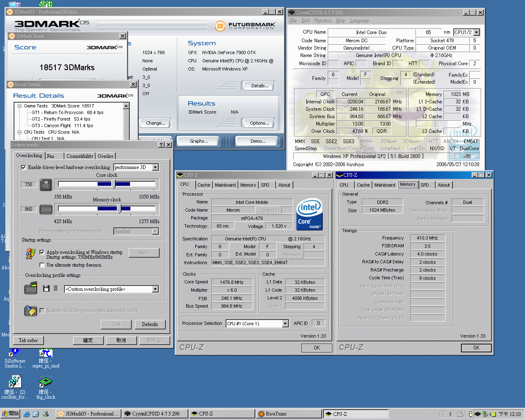Image resolution: width=525 pixels, height=420 pixels.
Task: Open Function menu in CrystalCPUID
Action: tap(323, 21)
